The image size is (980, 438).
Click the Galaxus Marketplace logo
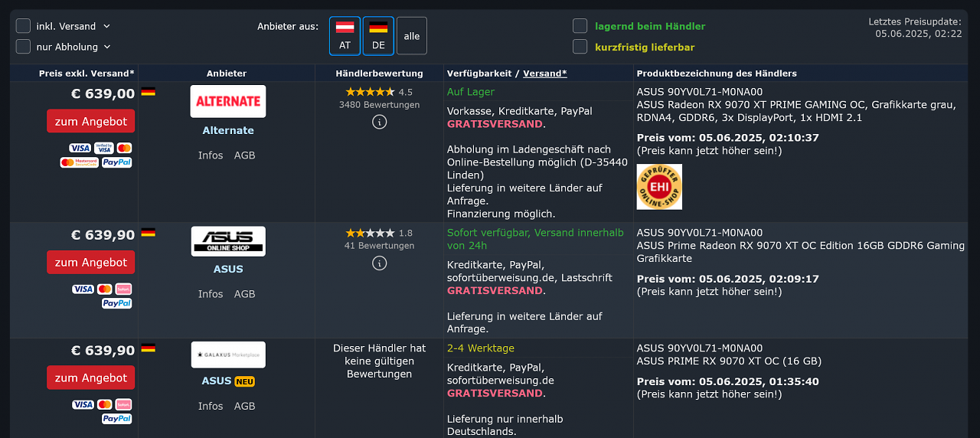point(228,355)
